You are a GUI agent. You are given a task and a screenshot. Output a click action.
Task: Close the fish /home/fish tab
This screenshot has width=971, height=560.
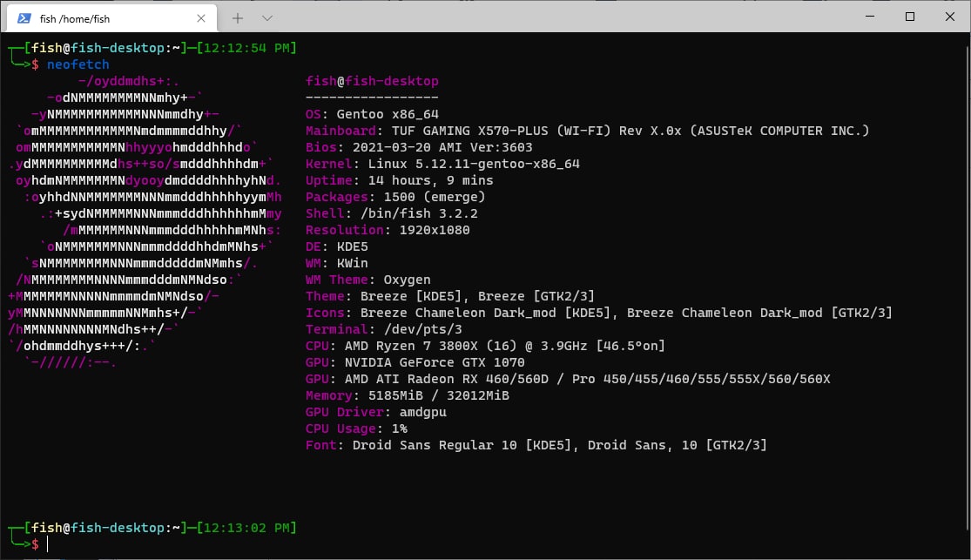(x=200, y=18)
